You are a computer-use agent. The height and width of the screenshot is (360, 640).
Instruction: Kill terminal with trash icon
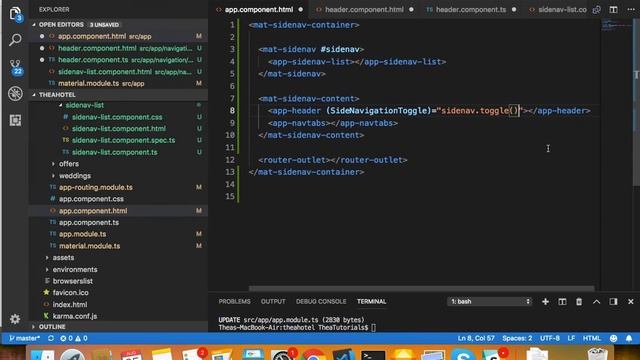pos(579,302)
